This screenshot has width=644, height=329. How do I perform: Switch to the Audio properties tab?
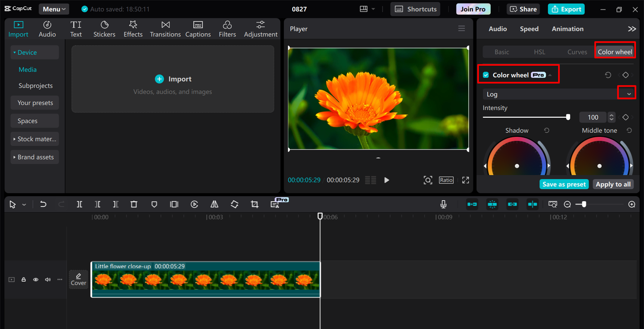click(x=498, y=29)
